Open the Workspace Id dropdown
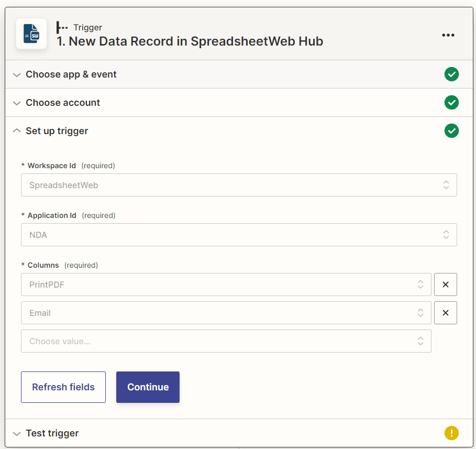Screen dimensions: 476x449 pos(239,185)
